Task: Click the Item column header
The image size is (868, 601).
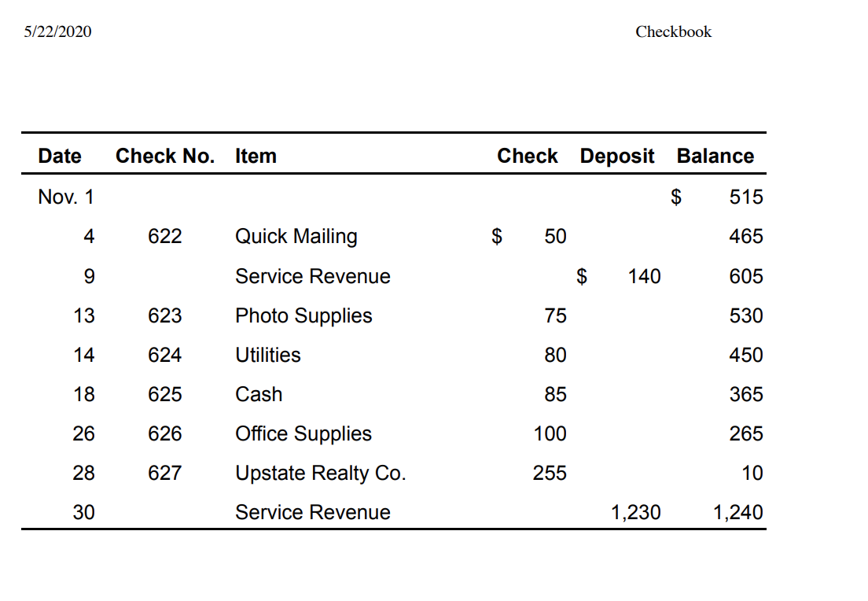Action: [256, 156]
